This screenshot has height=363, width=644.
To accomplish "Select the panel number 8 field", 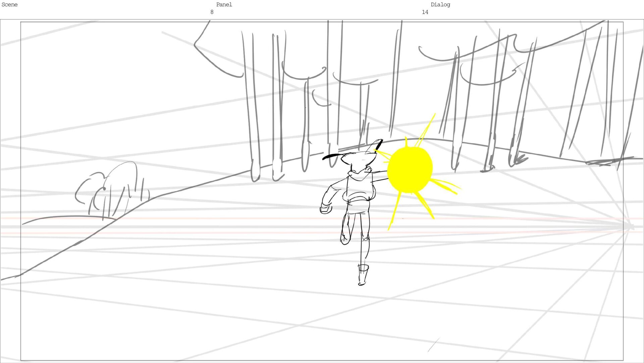I will click(212, 12).
